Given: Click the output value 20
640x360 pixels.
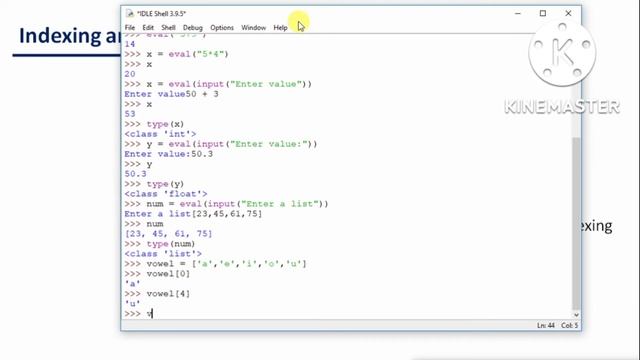Looking at the screenshot, I should point(130,74).
